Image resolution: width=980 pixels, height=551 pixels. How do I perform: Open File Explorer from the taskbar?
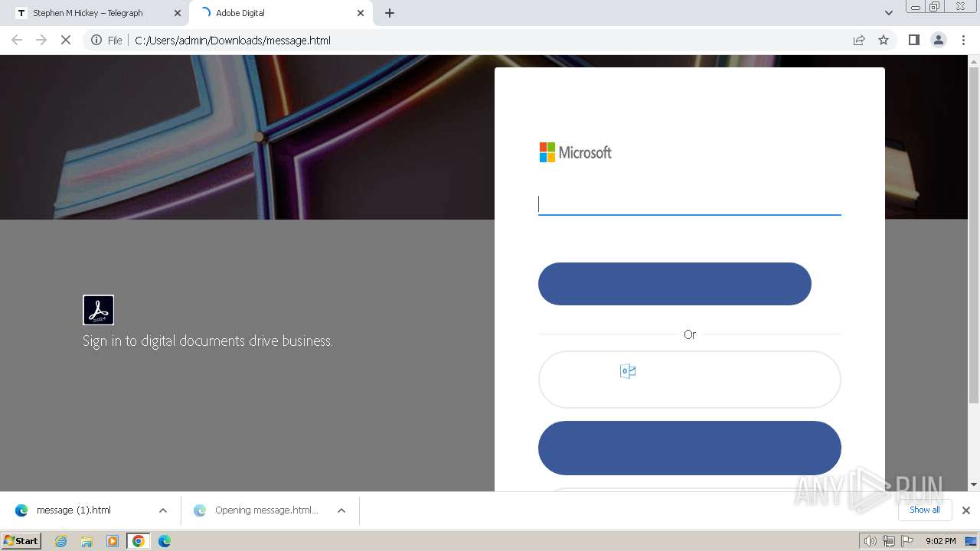coord(87,541)
